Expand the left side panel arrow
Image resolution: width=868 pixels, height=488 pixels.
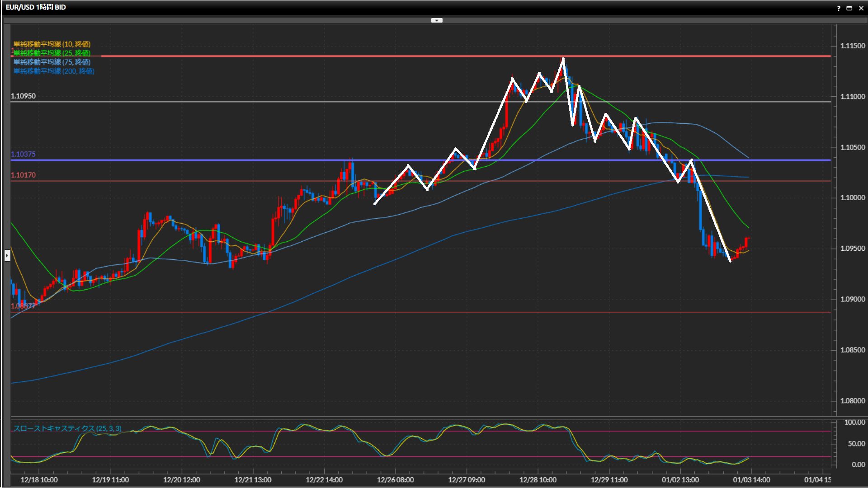(7, 256)
